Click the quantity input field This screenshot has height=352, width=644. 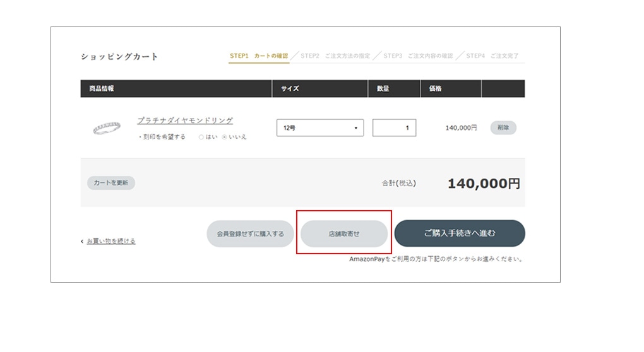pyautogui.click(x=394, y=128)
